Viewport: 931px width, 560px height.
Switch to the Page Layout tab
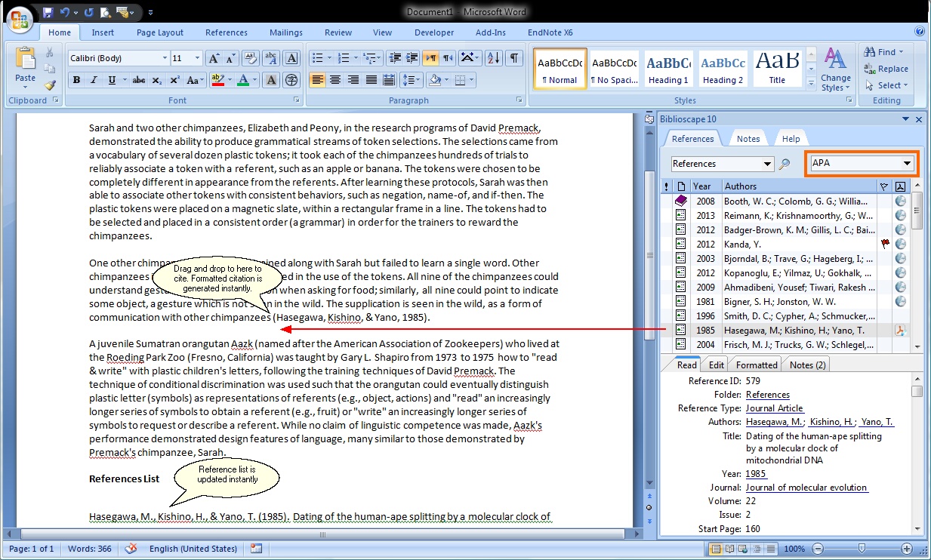click(x=160, y=32)
